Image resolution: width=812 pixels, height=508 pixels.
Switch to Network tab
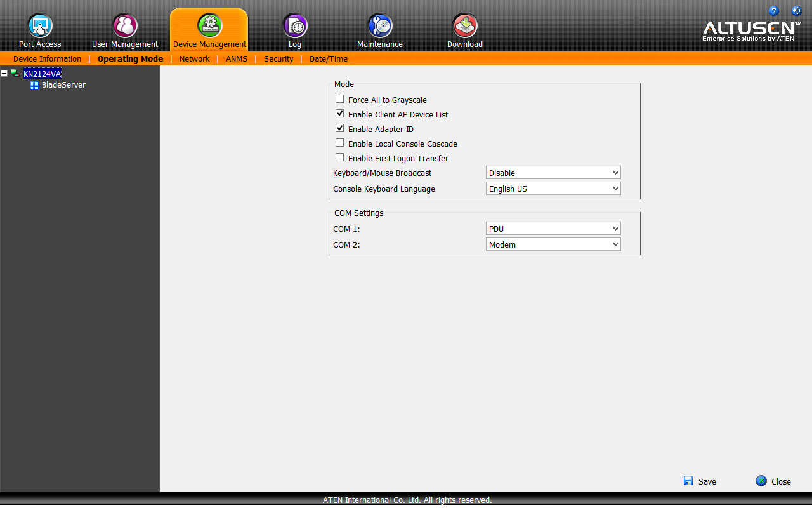(194, 59)
